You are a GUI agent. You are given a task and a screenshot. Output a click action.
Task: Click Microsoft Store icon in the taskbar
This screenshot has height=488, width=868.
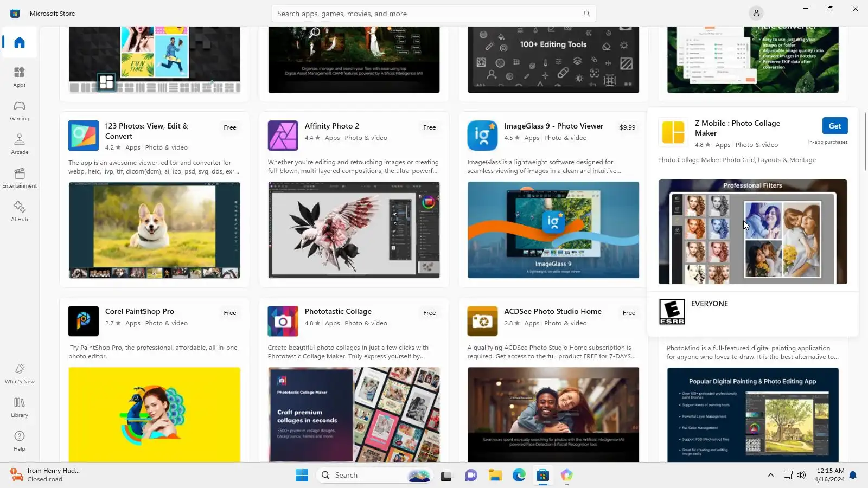(x=543, y=476)
